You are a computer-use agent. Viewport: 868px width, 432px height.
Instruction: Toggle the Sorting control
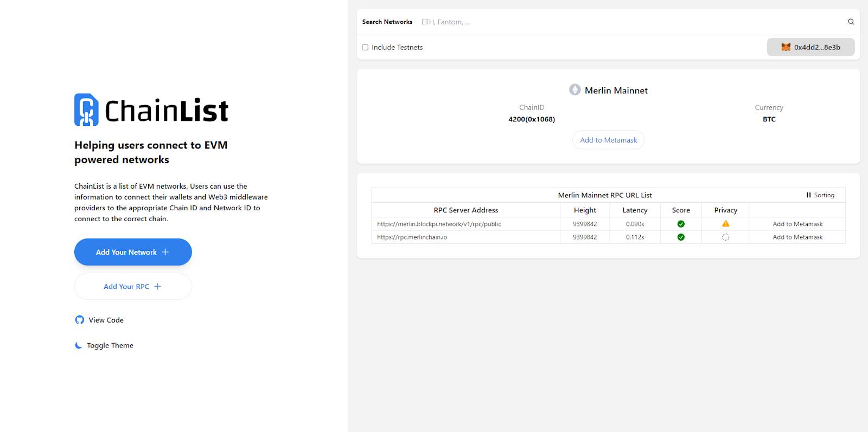point(820,195)
